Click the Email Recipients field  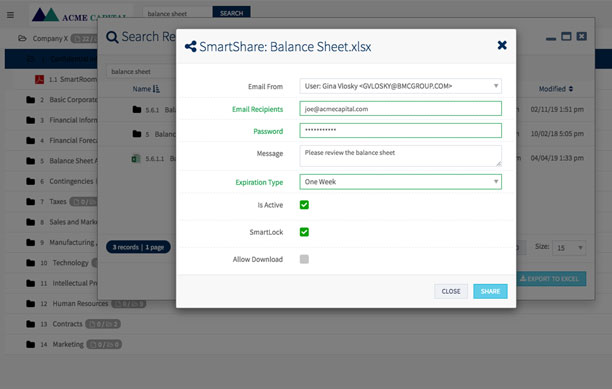point(400,108)
